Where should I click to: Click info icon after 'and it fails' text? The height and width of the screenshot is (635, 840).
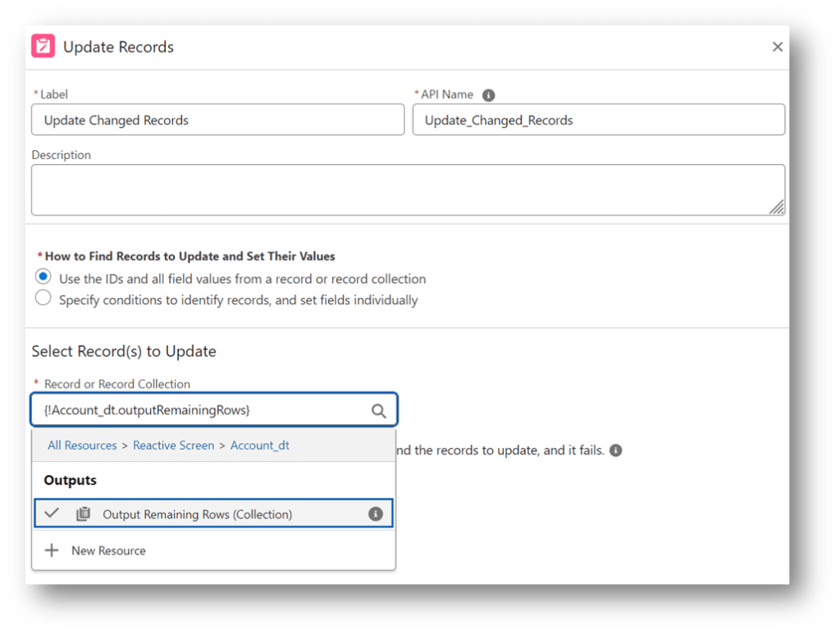(x=616, y=450)
